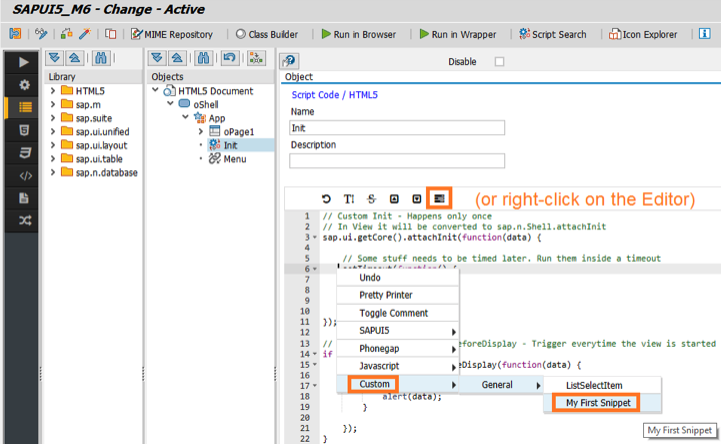This screenshot has width=722, height=446.
Task: Click the T! pretty printer editor icon
Action: [x=349, y=198]
